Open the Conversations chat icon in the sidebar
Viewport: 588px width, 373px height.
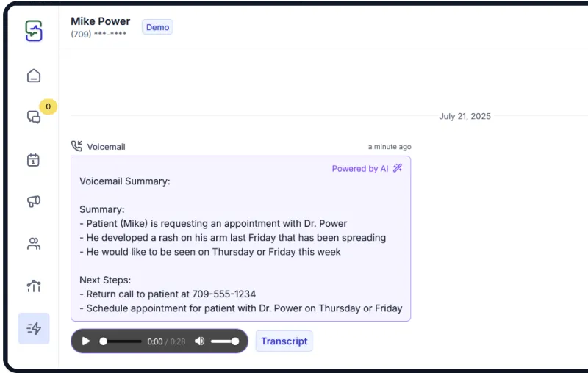34,117
